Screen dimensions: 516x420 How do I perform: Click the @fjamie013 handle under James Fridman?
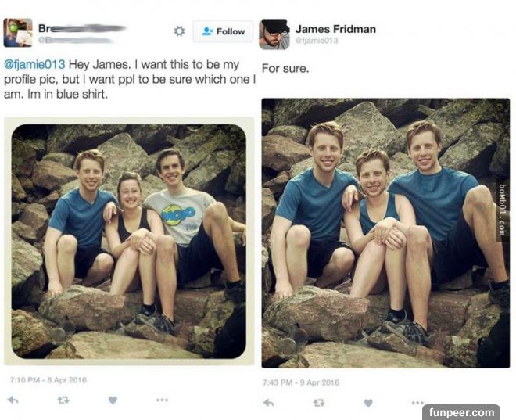tap(317, 41)
